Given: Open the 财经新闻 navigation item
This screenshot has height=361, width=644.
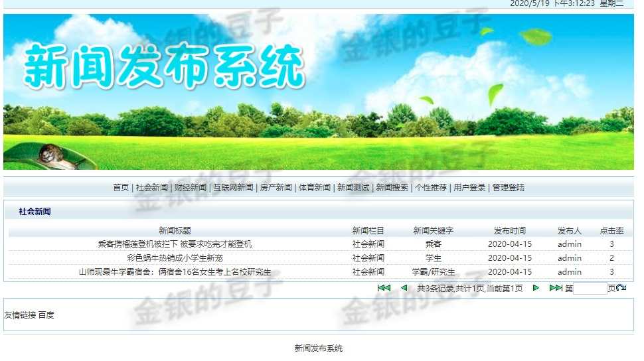Looking at the screenshot, I should [191, 188].
